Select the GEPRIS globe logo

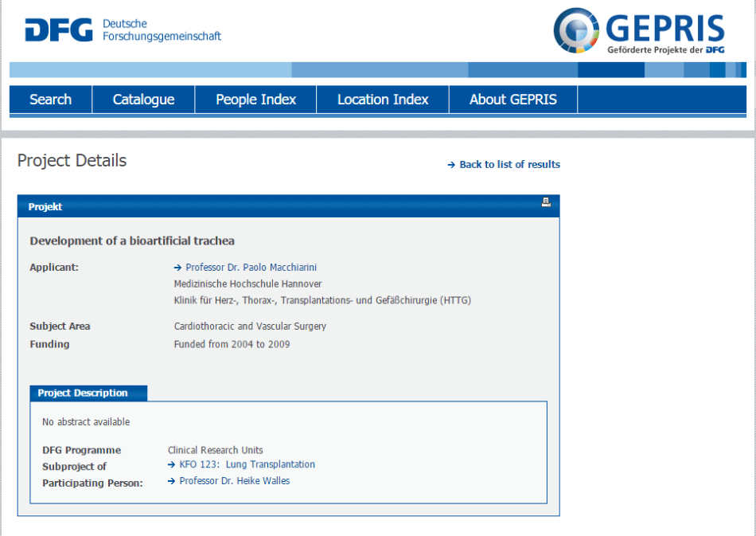pyautogui.click(x=575, y=32)
